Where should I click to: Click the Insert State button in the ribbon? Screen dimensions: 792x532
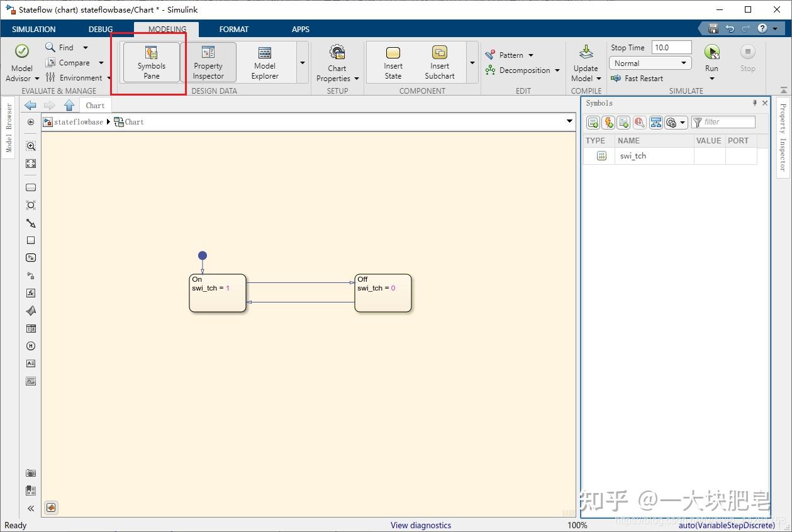point(392,62)
